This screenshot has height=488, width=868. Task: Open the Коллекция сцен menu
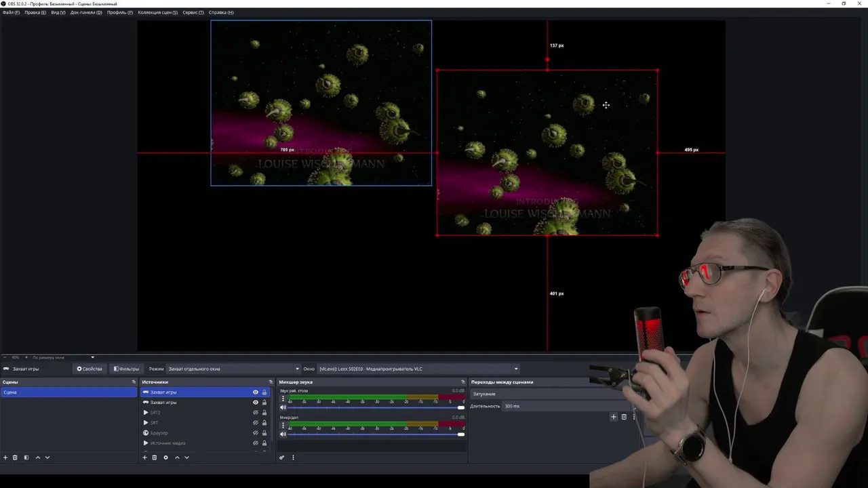click(x=158, y=12)
